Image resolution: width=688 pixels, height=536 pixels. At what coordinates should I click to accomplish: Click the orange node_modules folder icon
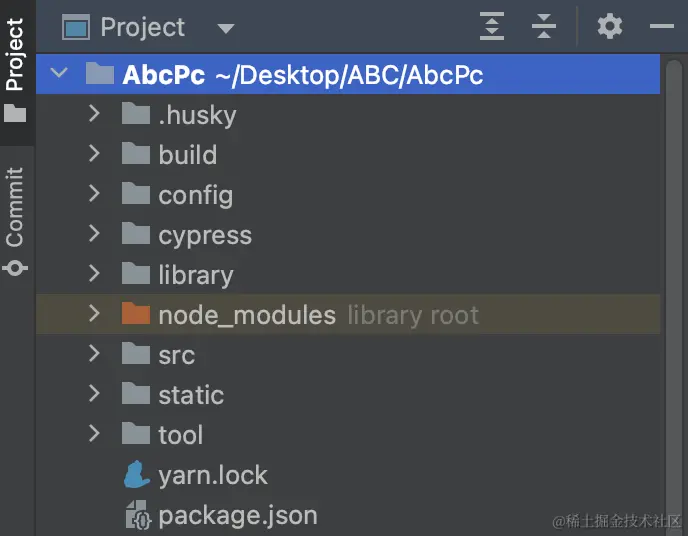click(135, 315)
